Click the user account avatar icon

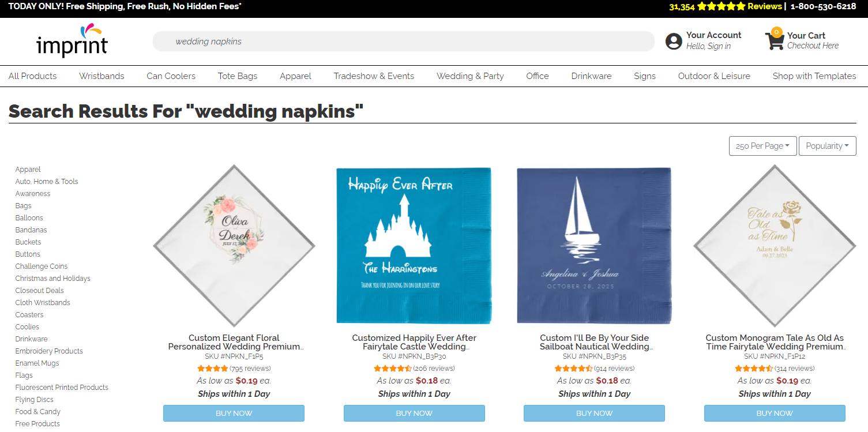point(673,41)
